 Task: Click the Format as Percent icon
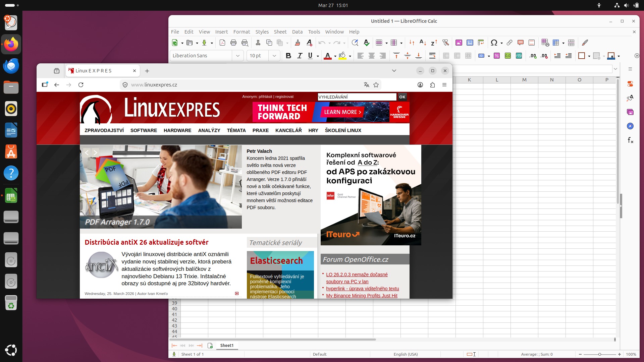[497, 56]
